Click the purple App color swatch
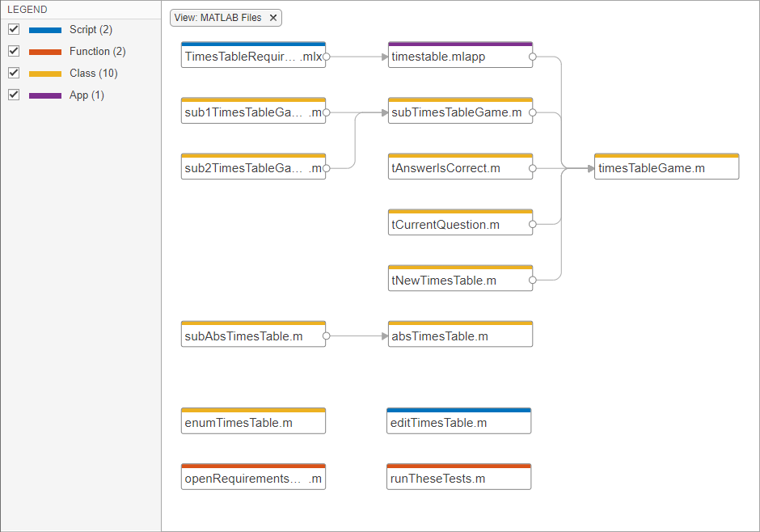The image size is (760, 532). click(45, 95)
